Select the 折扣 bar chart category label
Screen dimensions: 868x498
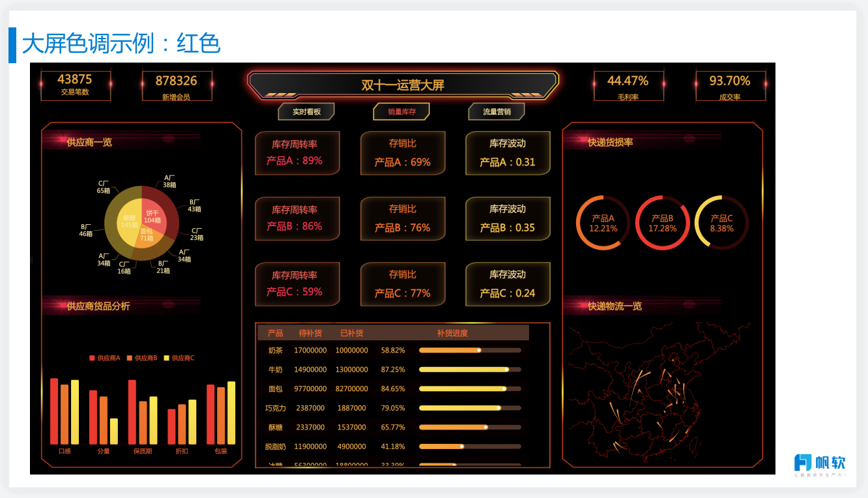click(182, 451)
